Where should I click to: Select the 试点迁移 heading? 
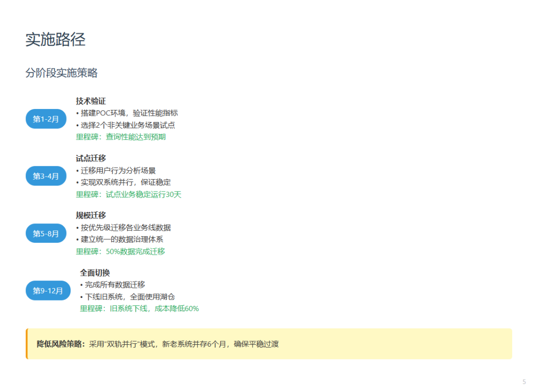coord(91,158)
